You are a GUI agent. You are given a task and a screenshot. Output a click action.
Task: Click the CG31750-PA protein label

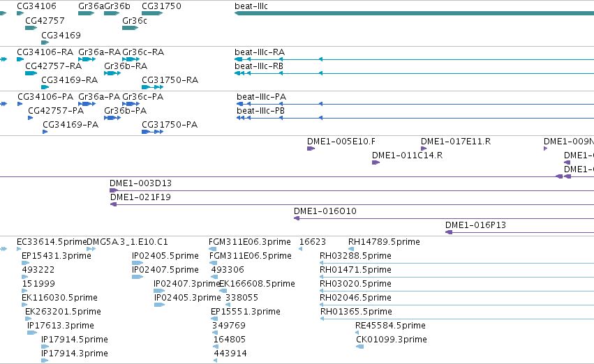[x=170, y=125]
